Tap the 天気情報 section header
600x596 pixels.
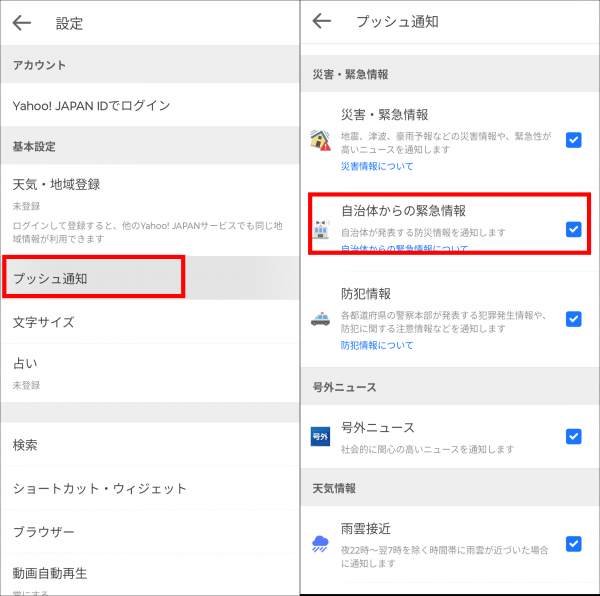[450, 488]
